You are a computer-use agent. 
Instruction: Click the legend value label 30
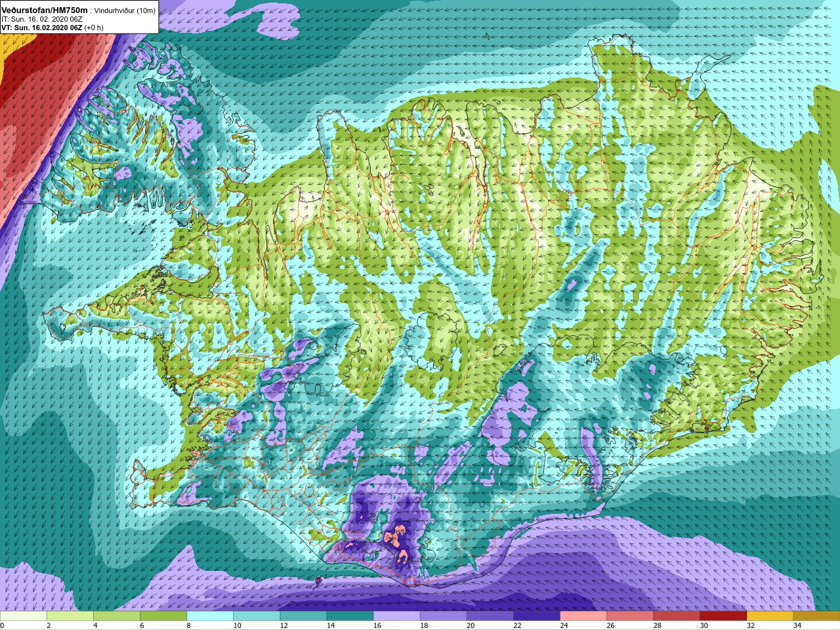point(703,625)
